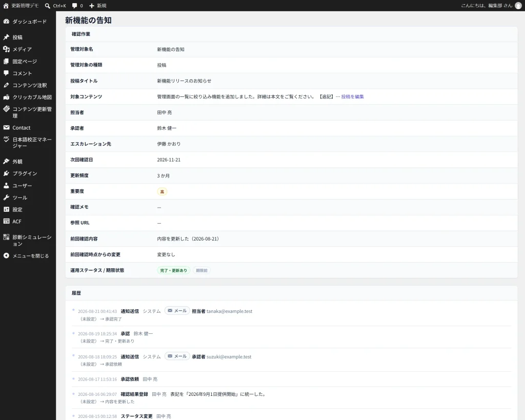Click the 更新管理デモ site name link
Image resolution: width=525 pixels, height=420 pixels.
click(25, 6)
